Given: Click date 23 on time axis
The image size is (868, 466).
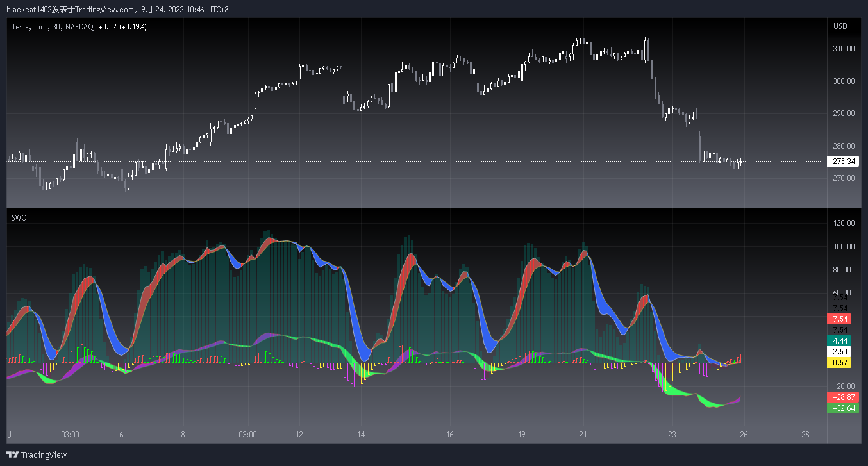Looking at the screenshot, I should (x=671, y=435).
